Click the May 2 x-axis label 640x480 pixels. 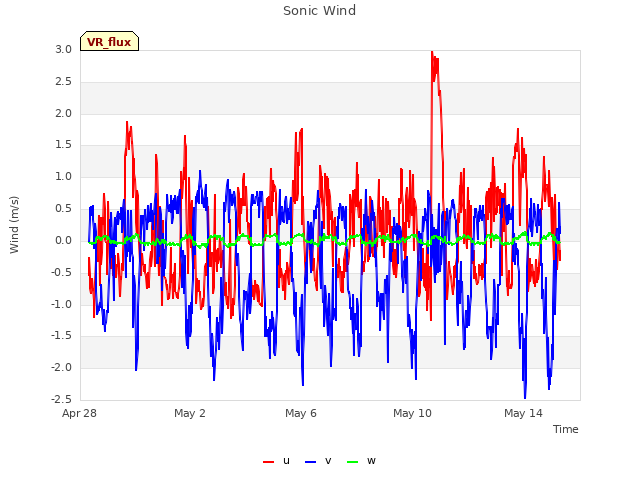(190, 413)
